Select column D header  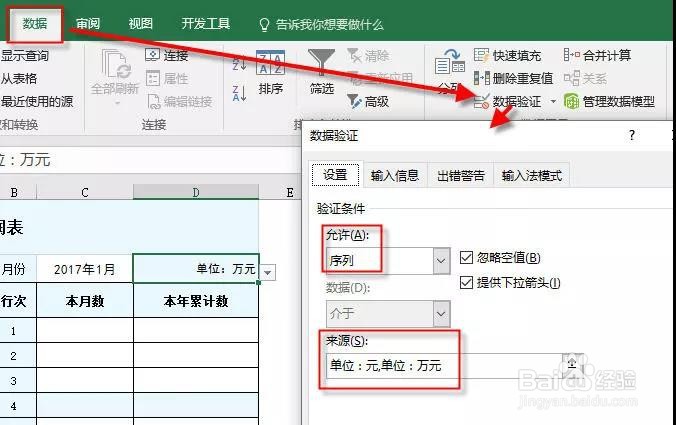196,192
